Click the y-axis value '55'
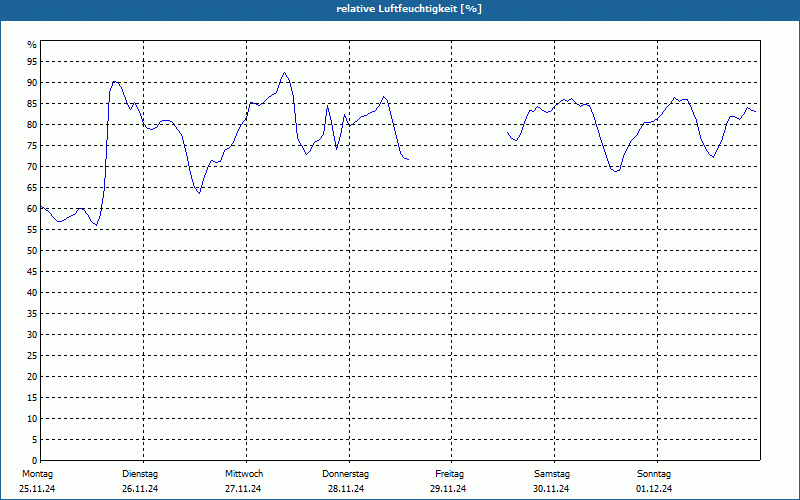800x500 pixels. 32,230
